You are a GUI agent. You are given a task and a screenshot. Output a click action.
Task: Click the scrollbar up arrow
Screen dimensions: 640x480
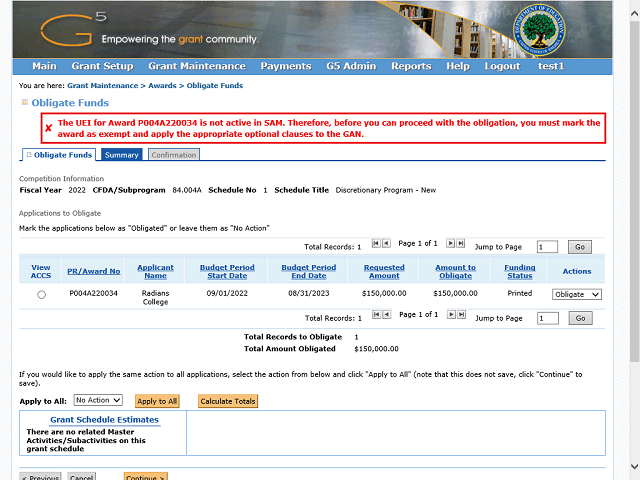(x=634, y=13)
